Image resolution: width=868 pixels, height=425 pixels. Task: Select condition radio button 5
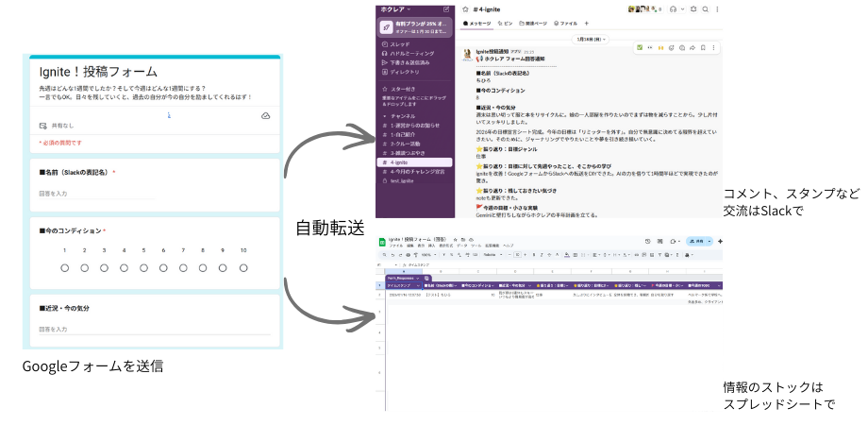coord(144,268)
